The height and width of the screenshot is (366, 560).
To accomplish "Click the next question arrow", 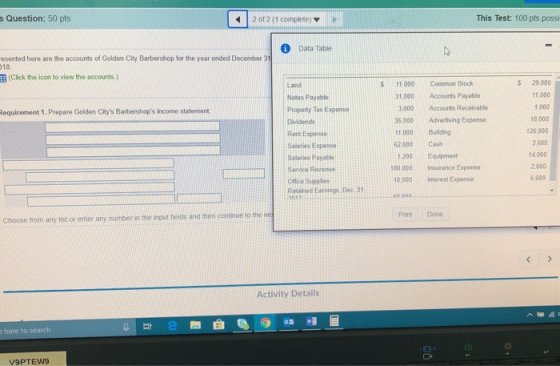I will point(335,19).
